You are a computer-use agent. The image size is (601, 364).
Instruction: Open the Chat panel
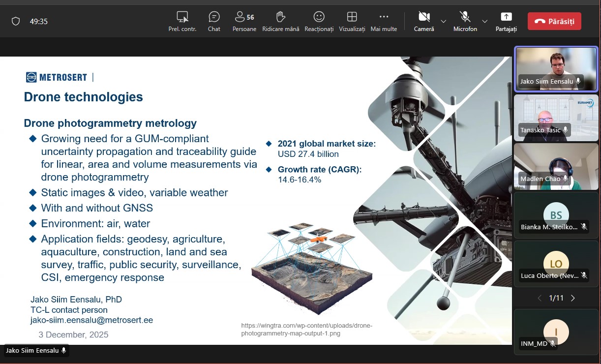[x=214, y=21]
